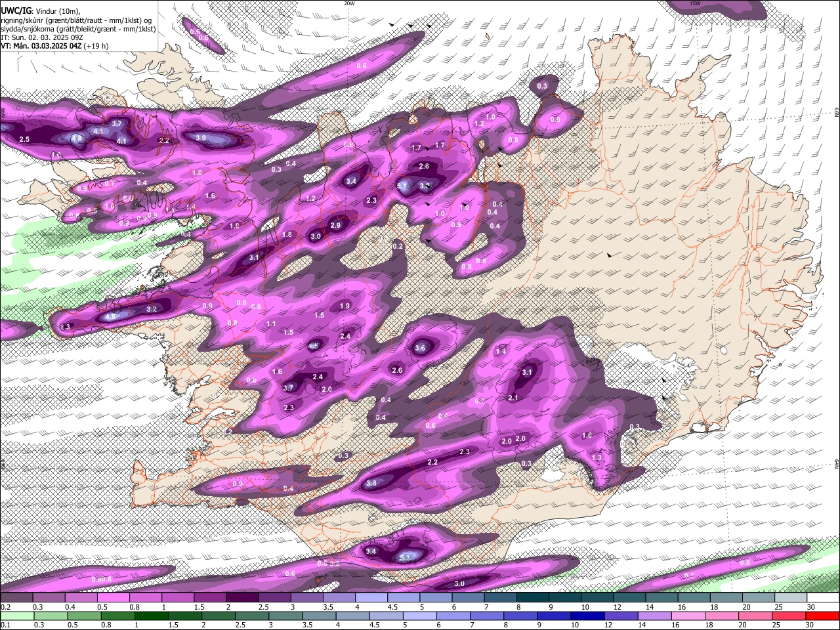The image size is (840, 630).
Task: Click the 0.1 label in the bottom legend row
Action: (x=6, y=625)
